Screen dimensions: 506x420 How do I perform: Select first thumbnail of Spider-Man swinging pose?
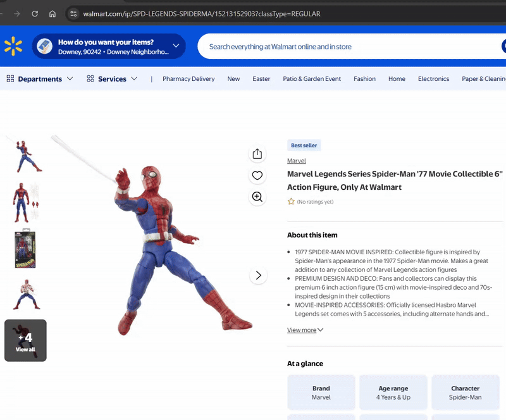pos(25,156)
